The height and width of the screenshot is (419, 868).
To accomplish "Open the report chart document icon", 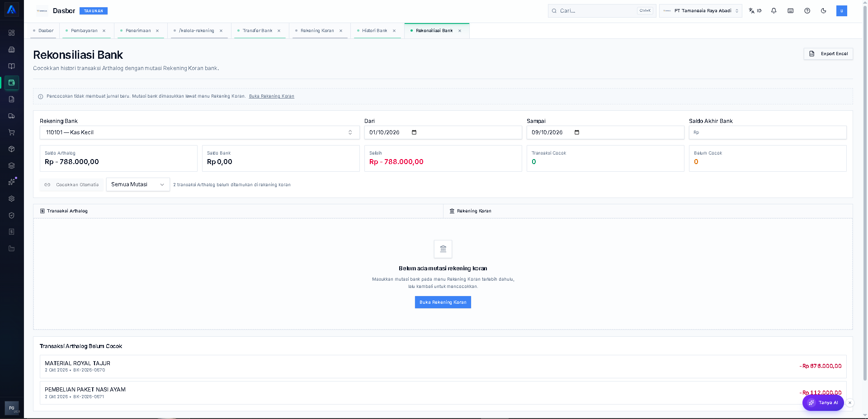I will click(x=12, y=99).
